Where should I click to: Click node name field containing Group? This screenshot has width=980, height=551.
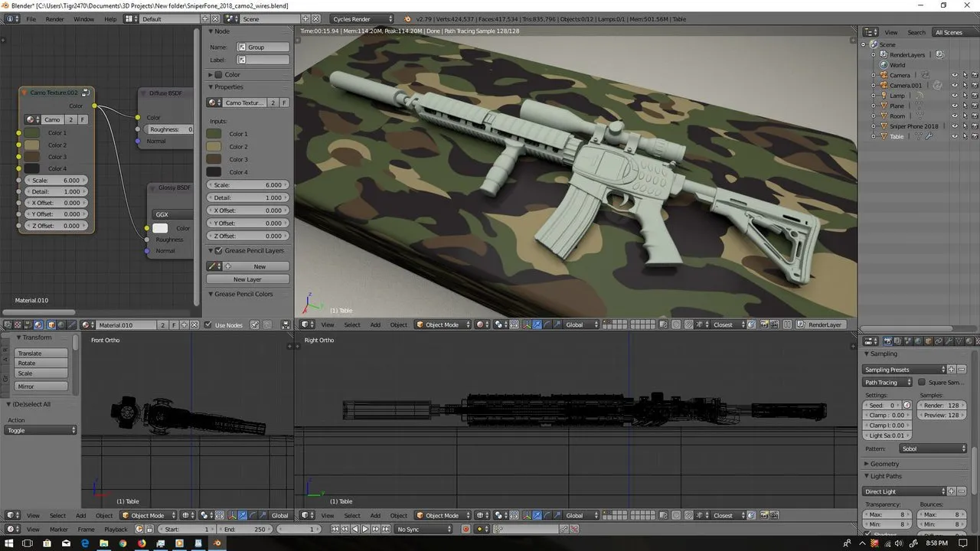pos(263,47)
